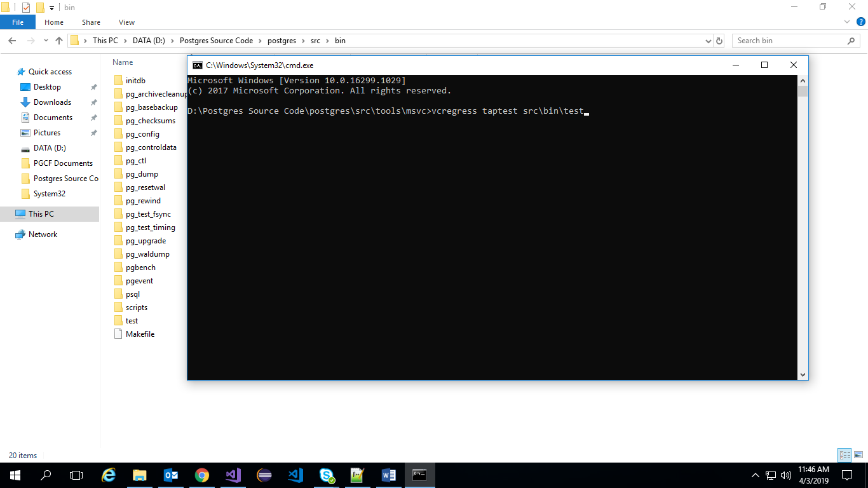Open the File menu tab
The width and height of the screenshot is (868, 488).
point(18,22)
